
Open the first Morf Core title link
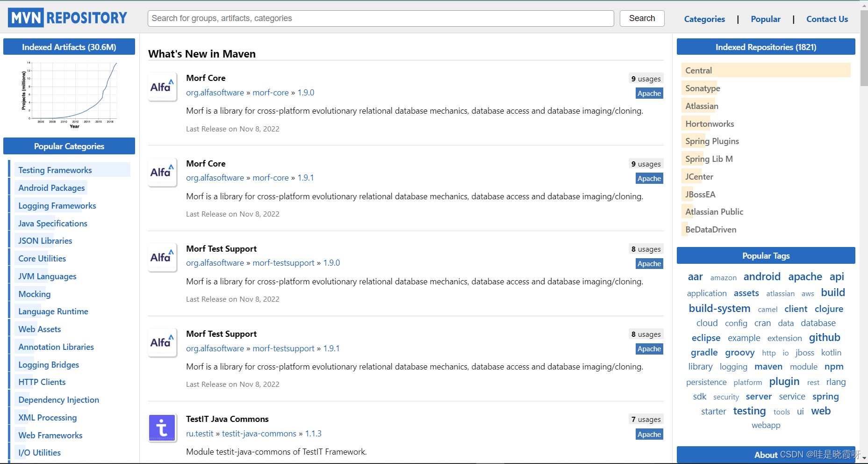click(x=206, y=78)
